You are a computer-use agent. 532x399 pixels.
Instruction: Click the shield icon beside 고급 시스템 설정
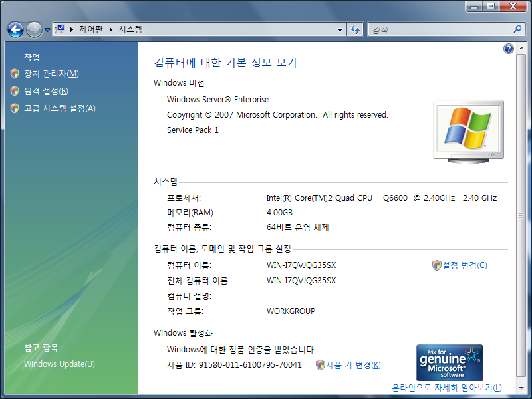coord(15,108)
